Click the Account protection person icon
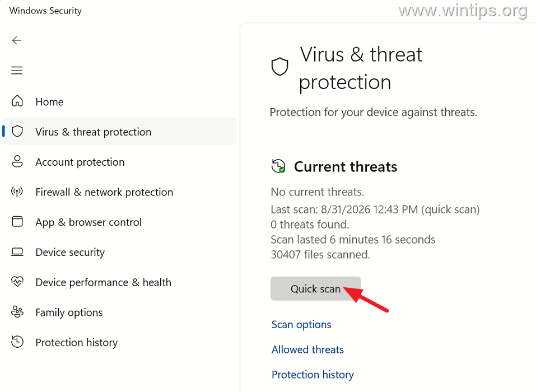Image resolution: width=536 pixels, height=392 pixels. pos(17,161)
